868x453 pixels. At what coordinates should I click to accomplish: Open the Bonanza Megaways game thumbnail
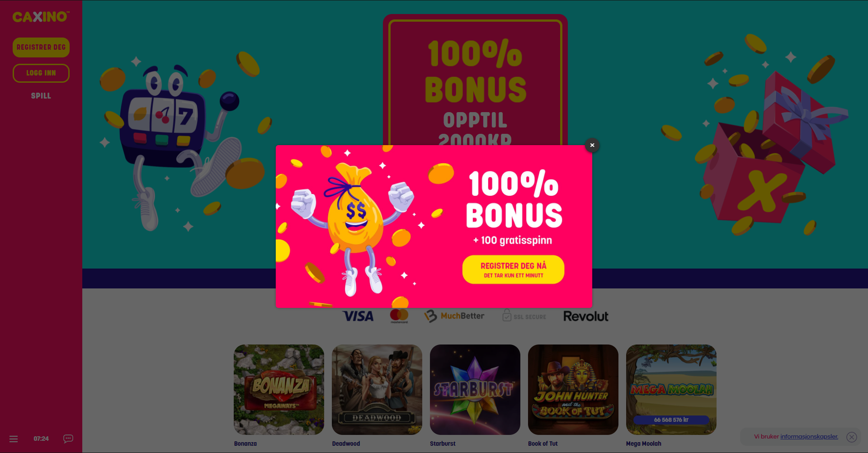(279, 390)
